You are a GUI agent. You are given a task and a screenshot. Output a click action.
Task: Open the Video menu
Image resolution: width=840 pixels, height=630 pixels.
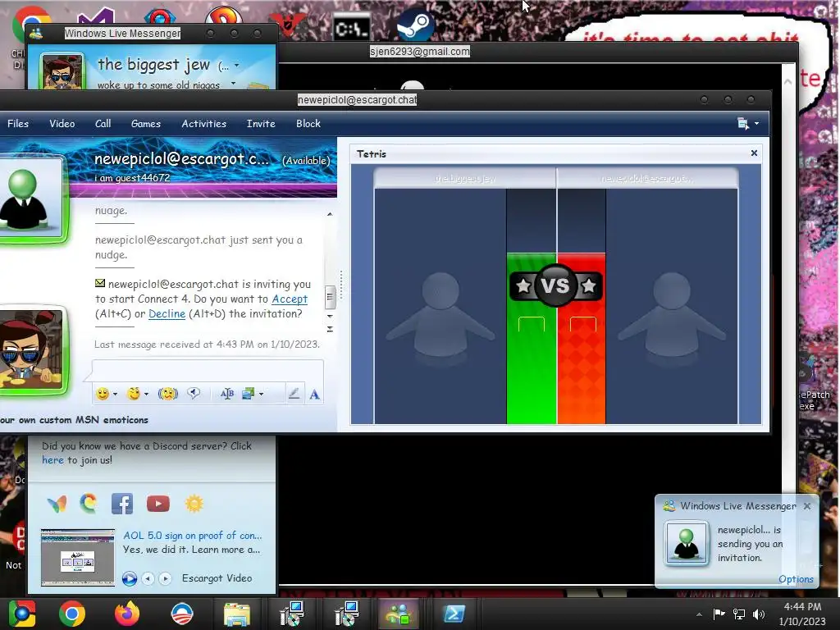coord(62,124)
